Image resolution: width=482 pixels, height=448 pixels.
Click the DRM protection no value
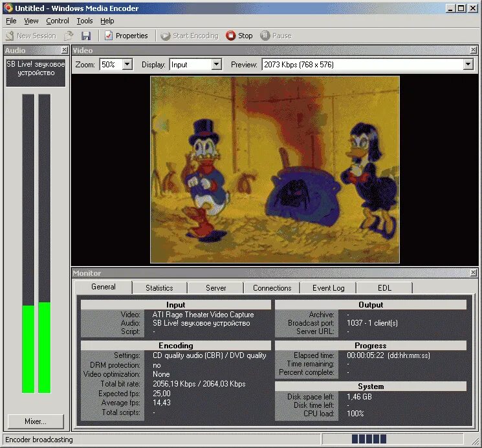coord(157,365)
